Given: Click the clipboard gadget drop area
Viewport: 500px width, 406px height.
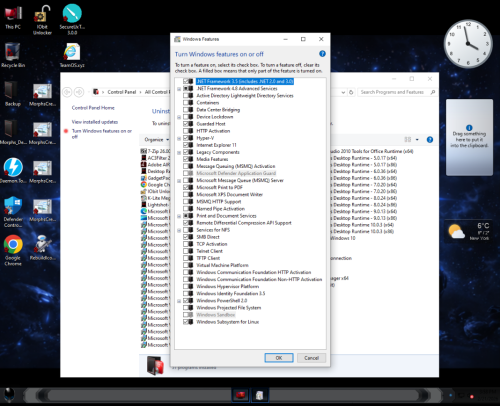Looking at the screenshot, I should point(469,137).
